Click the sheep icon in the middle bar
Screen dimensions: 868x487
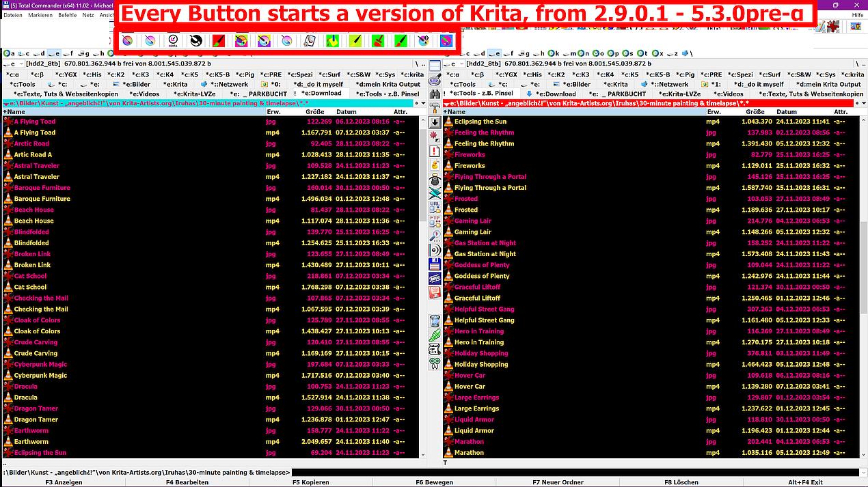click(x=435, y=180)
